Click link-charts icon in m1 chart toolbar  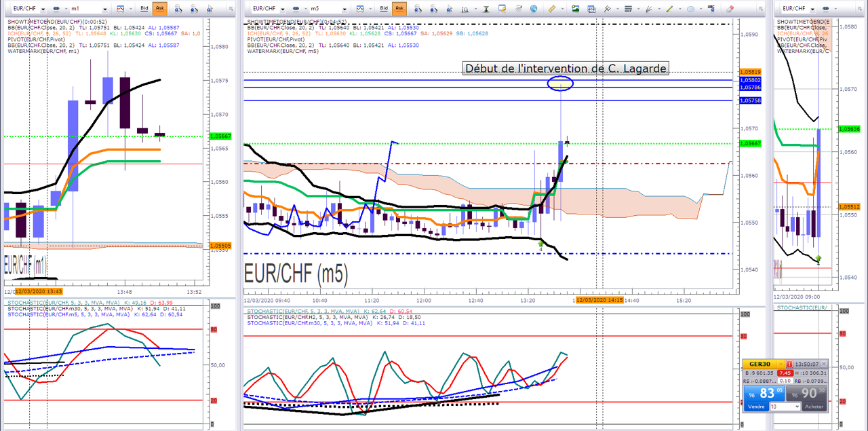(x=56, y=9)
